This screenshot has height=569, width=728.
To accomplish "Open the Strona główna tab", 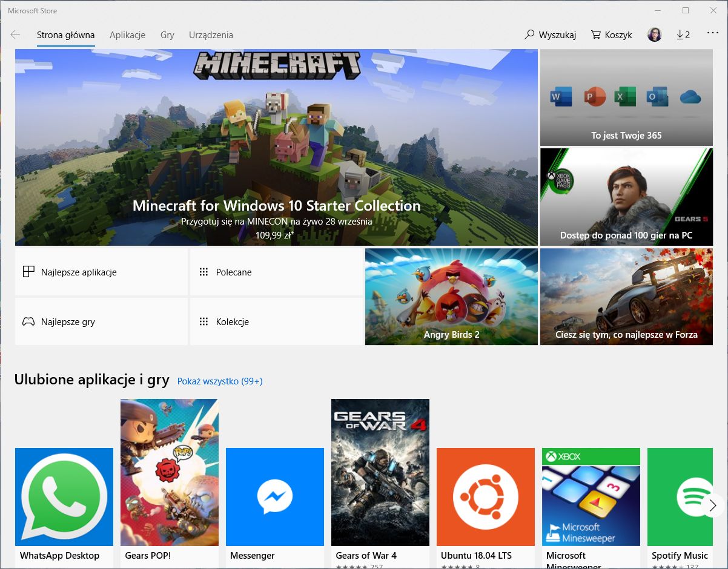I will (65, 35).
